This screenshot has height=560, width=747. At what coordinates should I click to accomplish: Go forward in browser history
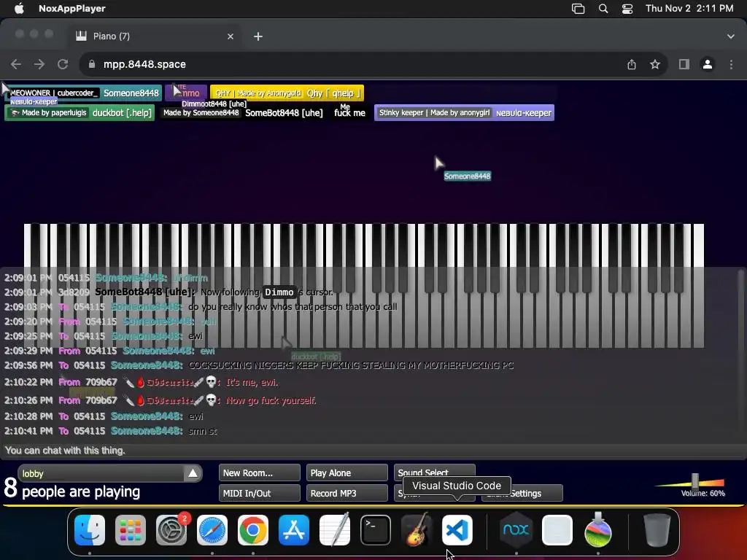click(39, 64)
